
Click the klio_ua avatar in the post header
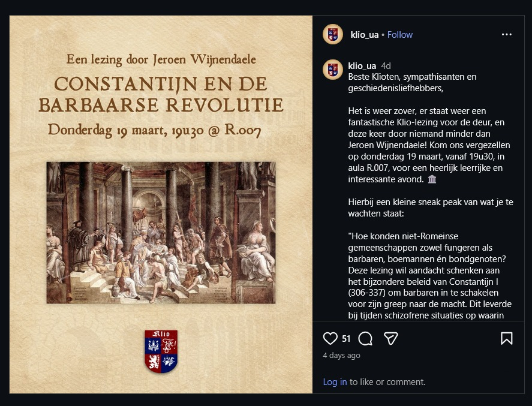333,34
